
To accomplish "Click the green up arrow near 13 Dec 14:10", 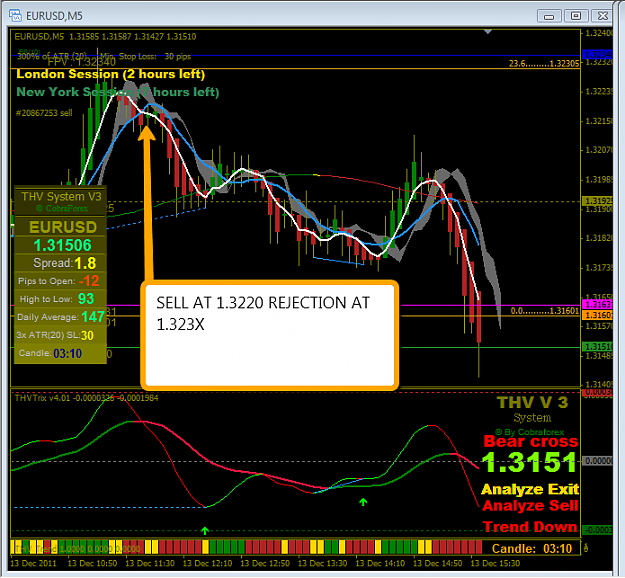I will [363, 502].
